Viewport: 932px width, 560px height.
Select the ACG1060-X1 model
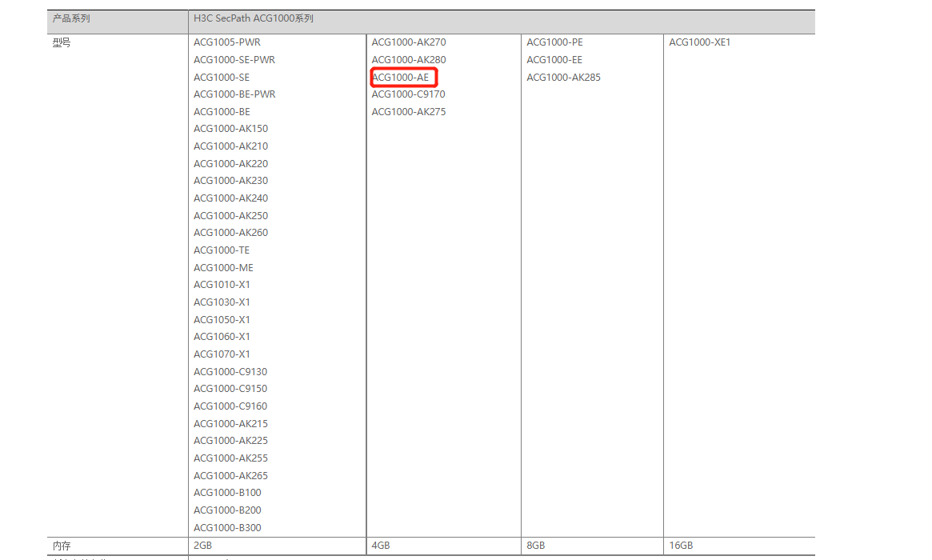click(222, 337)
